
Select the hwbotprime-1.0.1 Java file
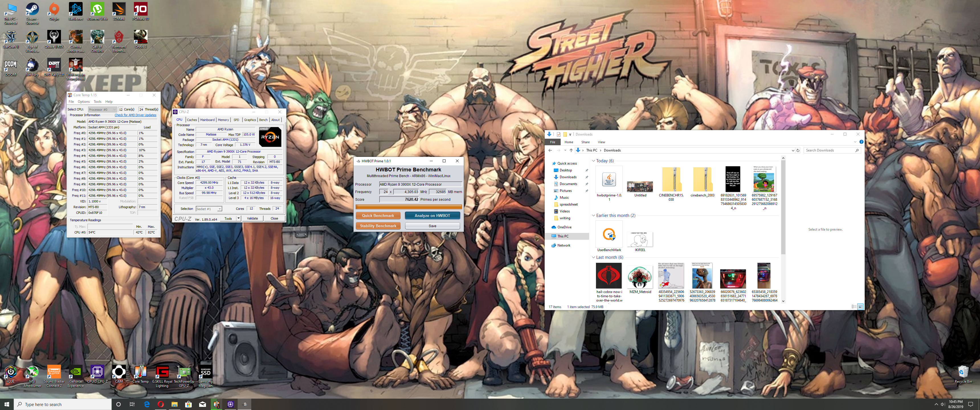point(609,184)
